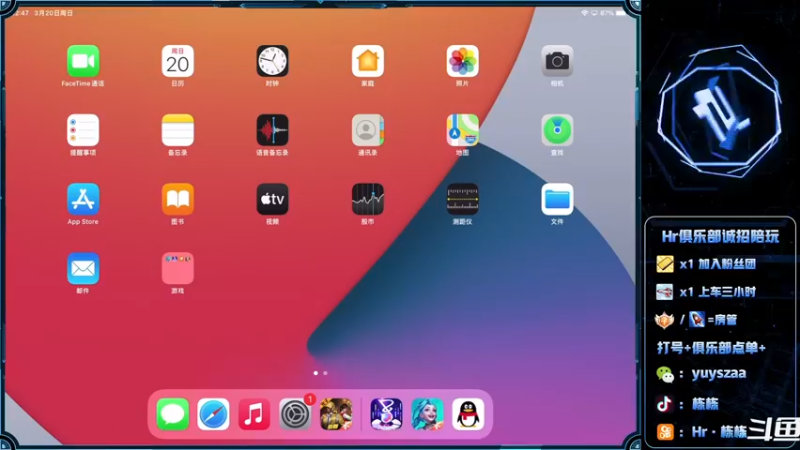800x450 pixels.
Task: Open the Files app
Action: [557, 199]
